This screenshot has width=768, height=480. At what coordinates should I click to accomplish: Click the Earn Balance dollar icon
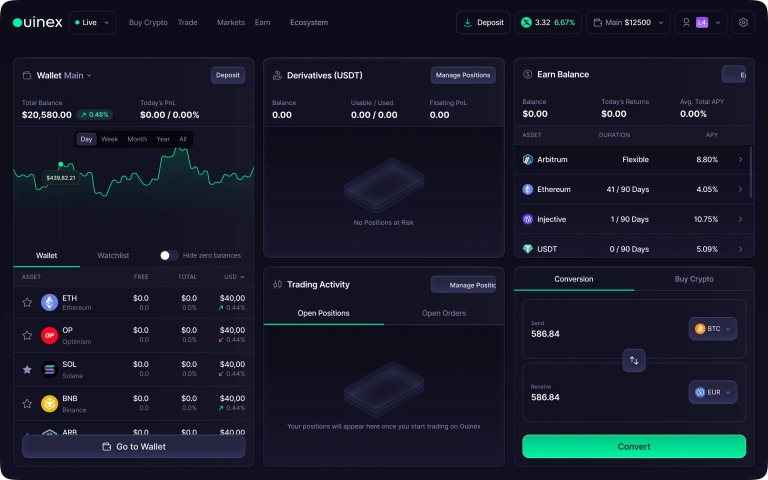point(528,74)
